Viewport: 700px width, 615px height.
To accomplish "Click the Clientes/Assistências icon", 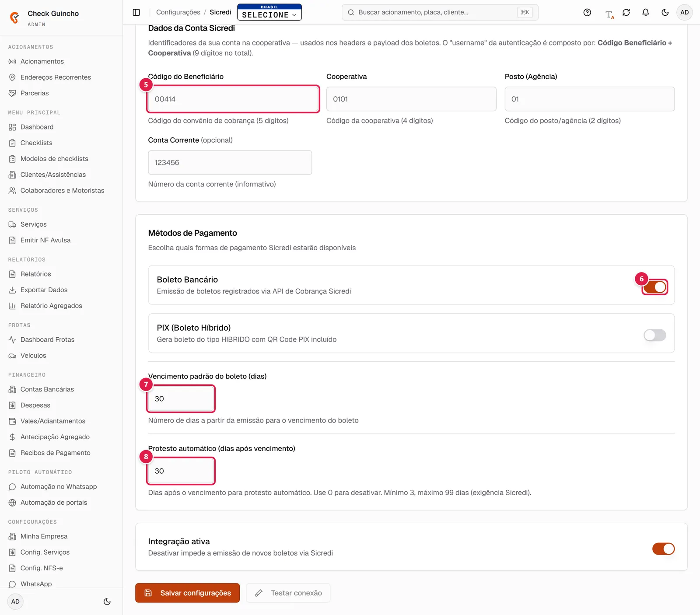I will click(12, 175).
